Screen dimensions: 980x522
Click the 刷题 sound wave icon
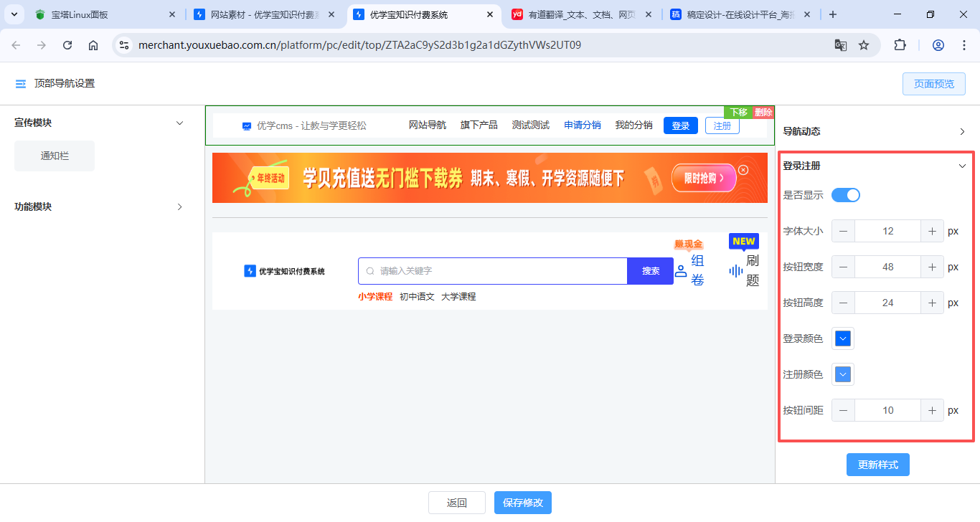pos(735,271)
